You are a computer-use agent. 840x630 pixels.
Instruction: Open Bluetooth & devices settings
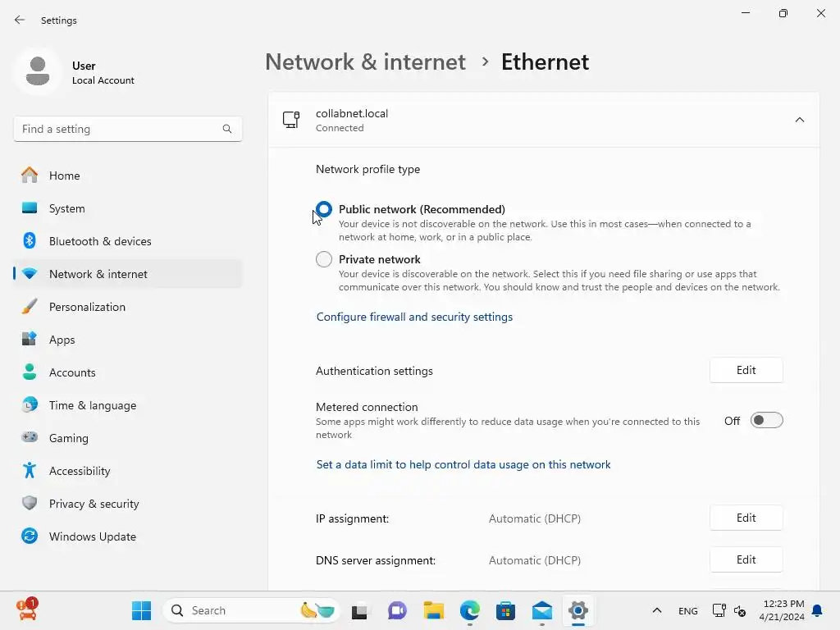(x=128, y=241)
